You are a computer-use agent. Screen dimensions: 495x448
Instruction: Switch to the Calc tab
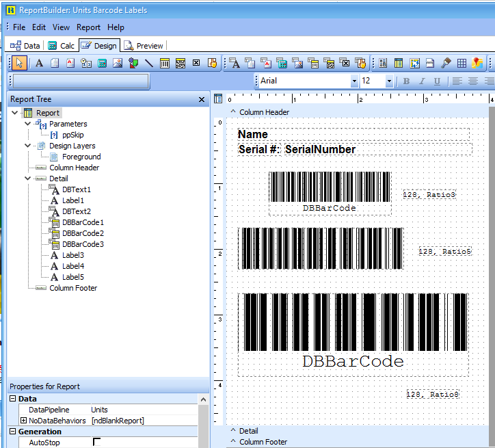[x=62, y=46]
